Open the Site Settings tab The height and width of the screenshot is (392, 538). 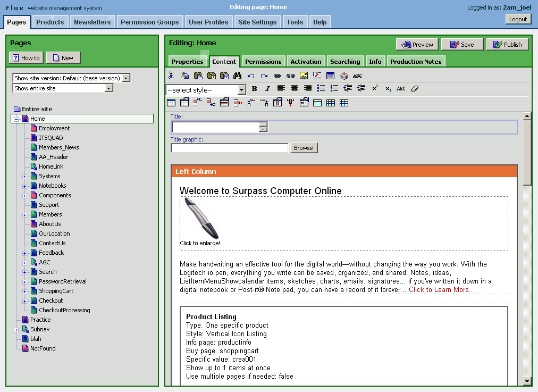(x=257, y=22)
